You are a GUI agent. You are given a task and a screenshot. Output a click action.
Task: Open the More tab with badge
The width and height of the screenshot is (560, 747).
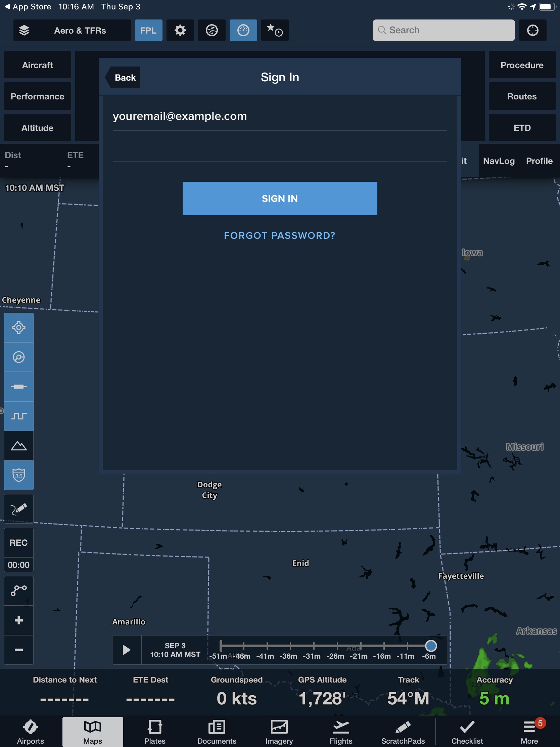[x=529, y=732]
